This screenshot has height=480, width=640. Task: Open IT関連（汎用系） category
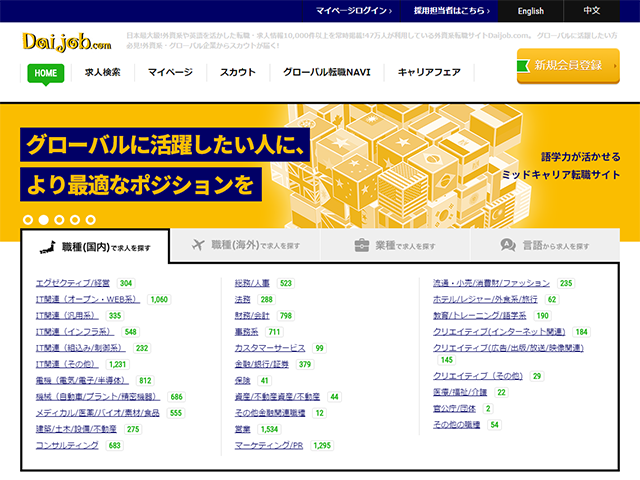click(x=67, y=316)
